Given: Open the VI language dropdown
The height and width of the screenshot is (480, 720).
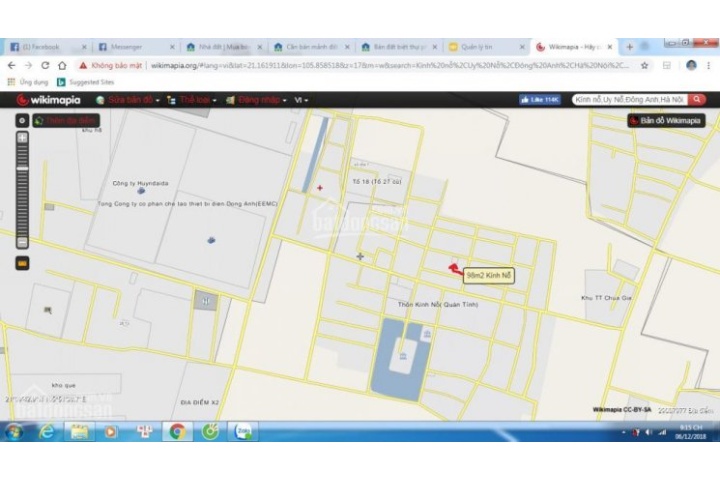Looking at the screenshot, I should pos(301,100).
